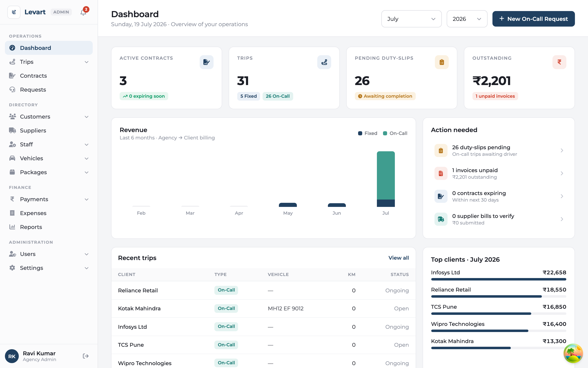Click View all recent trips link
Image resolution: width=588 pixels, height=368 pixels.
click(399, 258)
